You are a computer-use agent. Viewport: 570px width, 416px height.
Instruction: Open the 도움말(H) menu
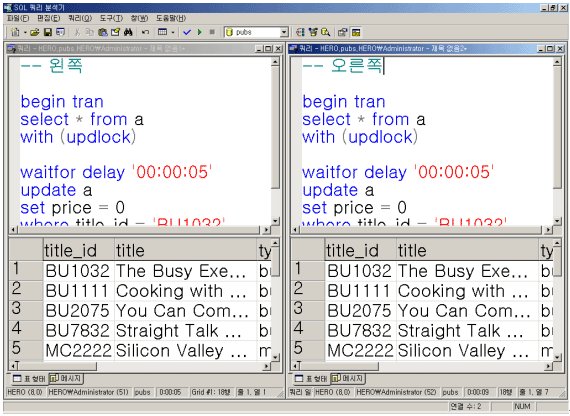click(x=171, y=18)
